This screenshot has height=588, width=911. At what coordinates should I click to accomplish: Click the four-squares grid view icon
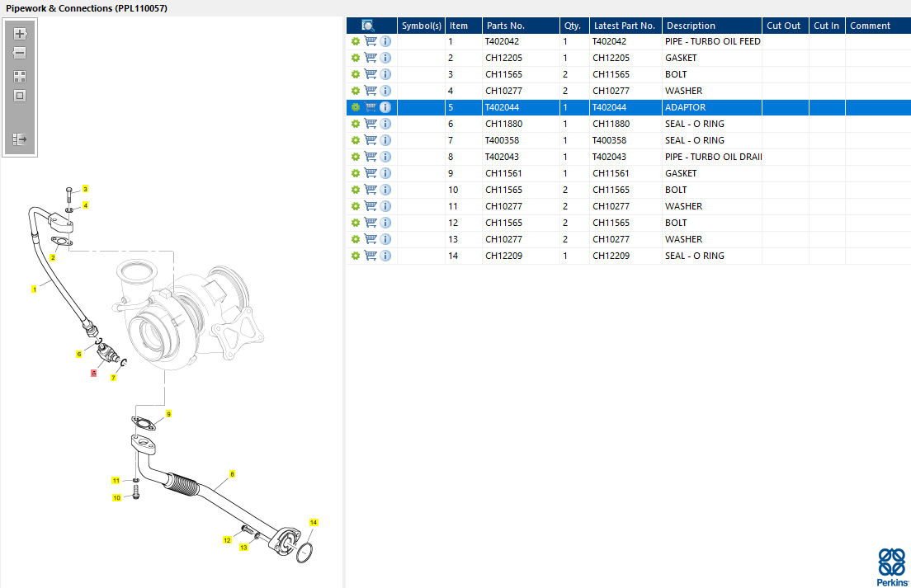(20, 76)
